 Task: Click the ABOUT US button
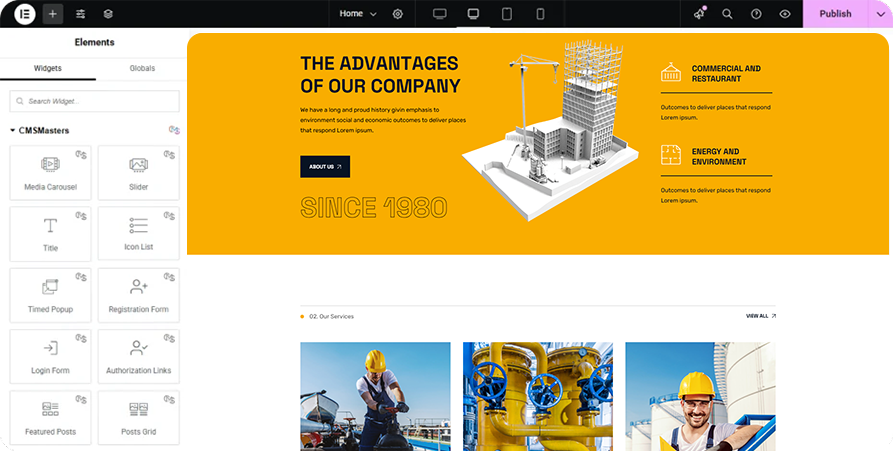325,167
